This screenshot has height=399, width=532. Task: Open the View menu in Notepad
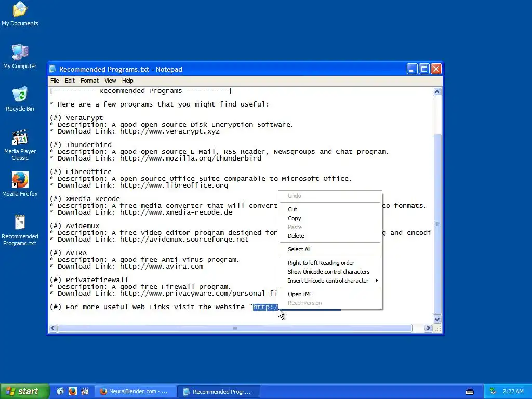pyautogui.click(x=110, y=81)
